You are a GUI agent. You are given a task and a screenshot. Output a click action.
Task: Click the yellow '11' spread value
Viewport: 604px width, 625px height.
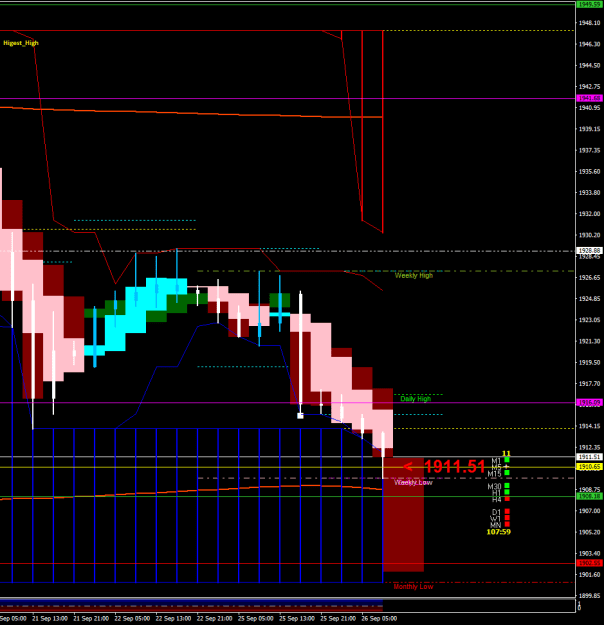506,454
